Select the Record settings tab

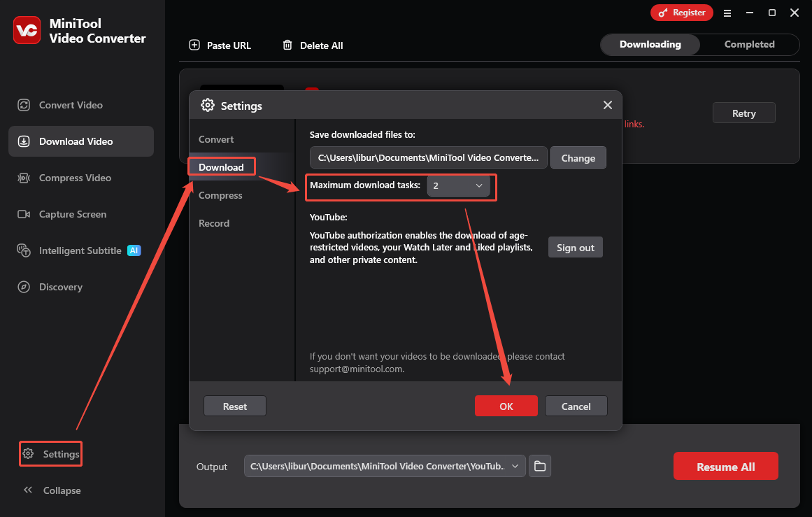[214, 223]
